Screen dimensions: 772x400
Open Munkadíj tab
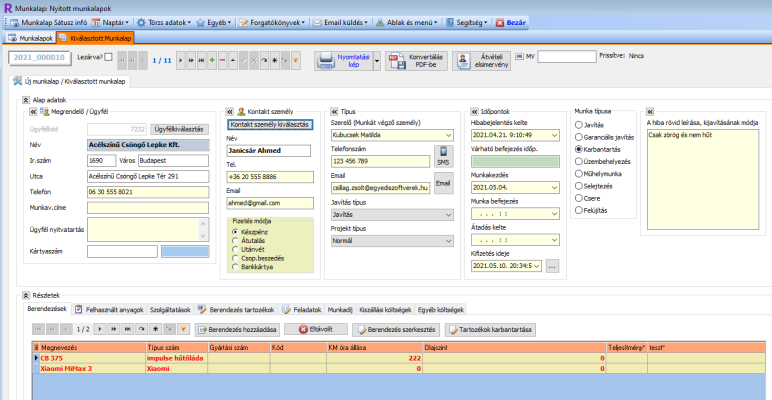pos(340,309)
